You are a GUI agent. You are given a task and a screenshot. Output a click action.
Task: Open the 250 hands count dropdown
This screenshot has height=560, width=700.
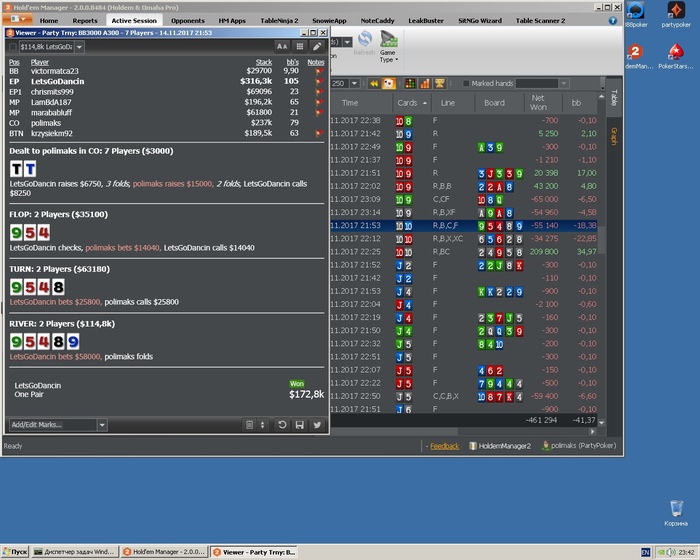tap(354, 84)
